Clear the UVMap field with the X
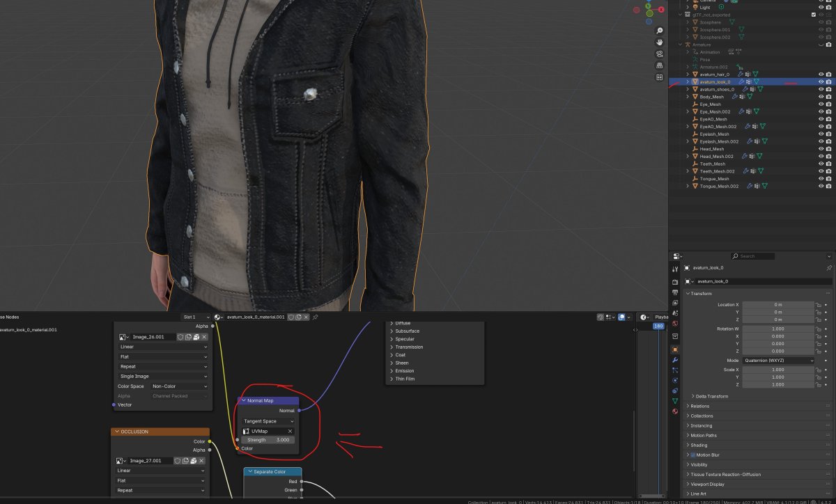Screen dimensions: 836x504 coord(290,431)
